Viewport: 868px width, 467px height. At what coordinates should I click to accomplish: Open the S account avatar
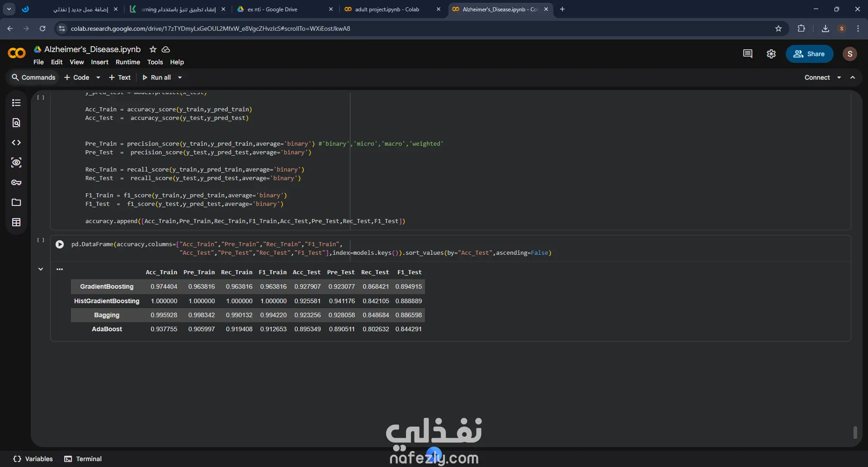pos(850,54)
